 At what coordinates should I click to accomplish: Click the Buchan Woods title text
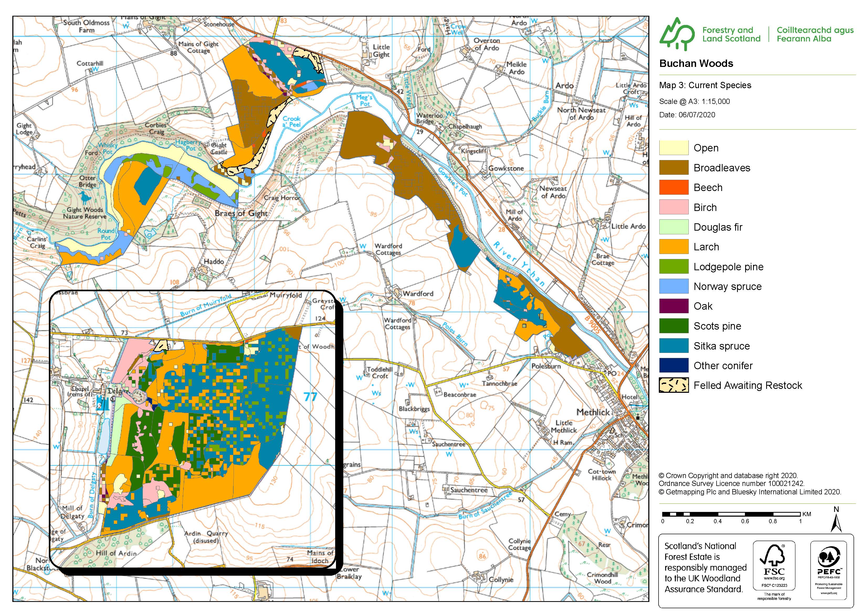696,63
